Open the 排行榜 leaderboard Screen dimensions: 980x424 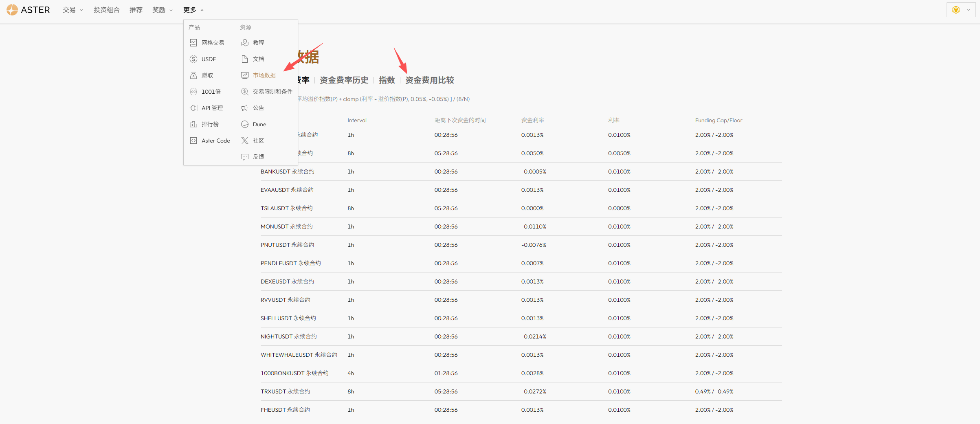tap(211, 124)
